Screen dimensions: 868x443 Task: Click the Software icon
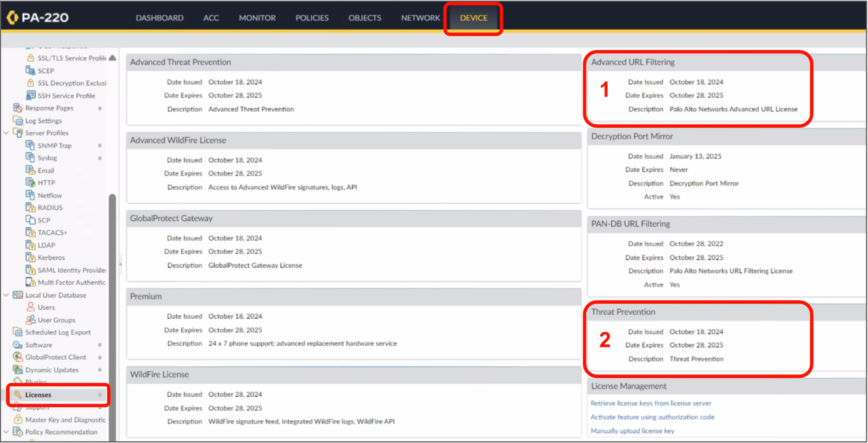click(18, 344)
